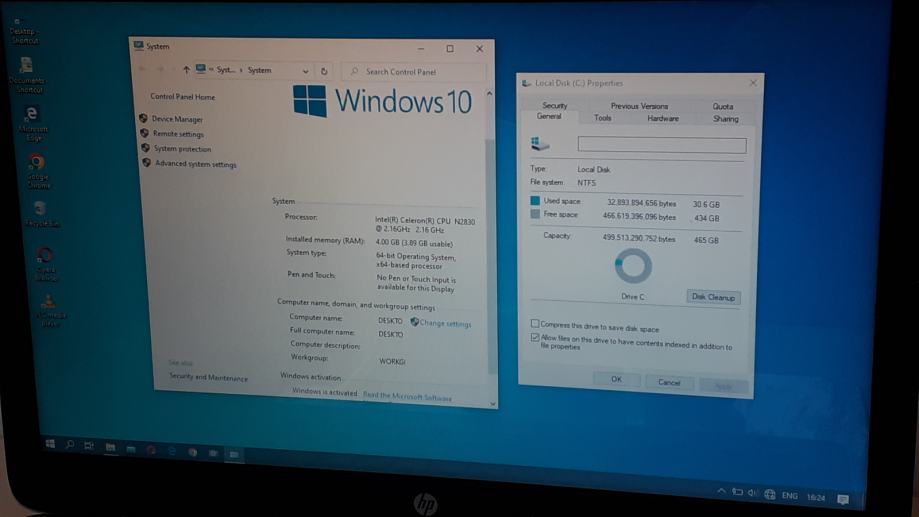Image resolution: width=919 pixels, height=517 pixels.
Task: Switch to the active System window taskbar button
Action: point(234,454)
